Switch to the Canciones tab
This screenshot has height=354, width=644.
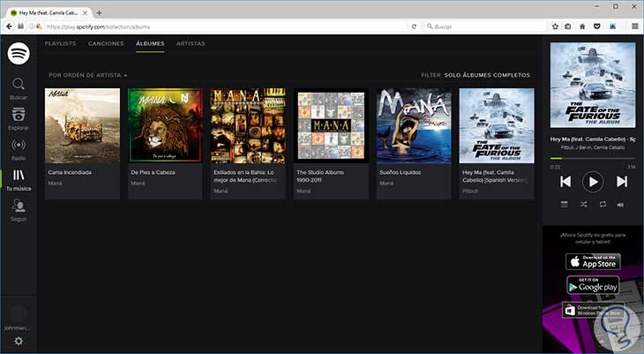106,43
